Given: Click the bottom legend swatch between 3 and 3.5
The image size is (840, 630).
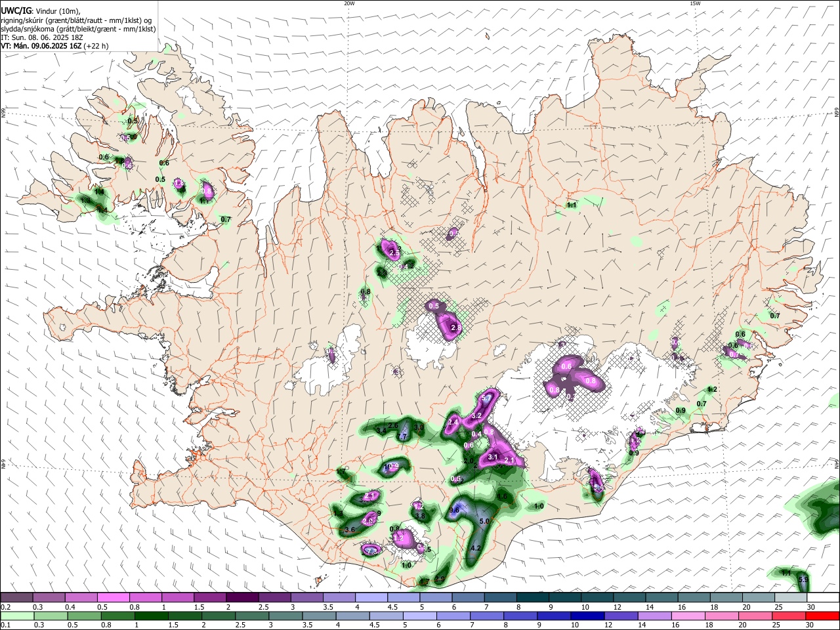Looking at the screenshot, I should click(x=285, y=616).
